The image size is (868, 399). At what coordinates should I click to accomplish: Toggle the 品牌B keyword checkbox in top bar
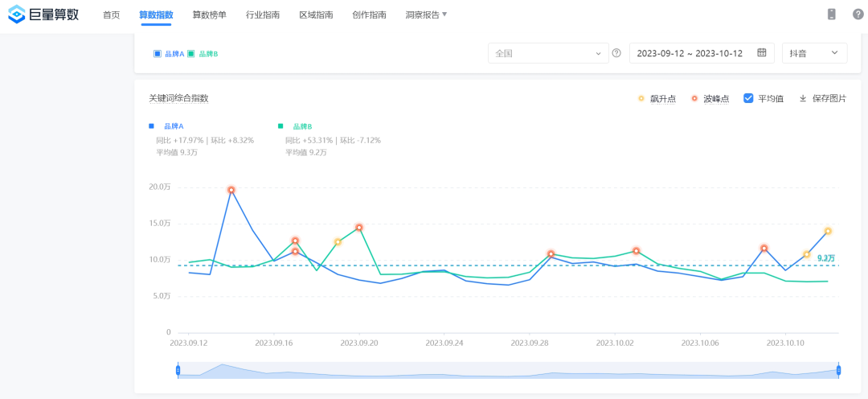[191, 54]
